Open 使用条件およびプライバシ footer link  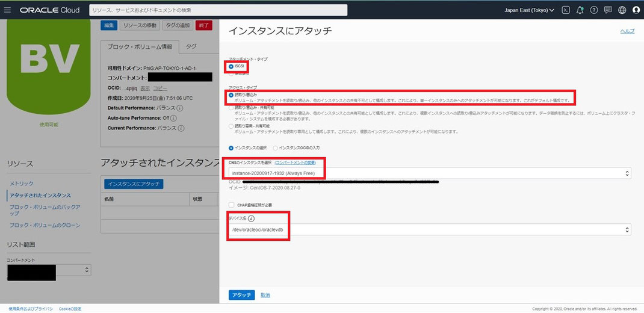click(31, 308)
